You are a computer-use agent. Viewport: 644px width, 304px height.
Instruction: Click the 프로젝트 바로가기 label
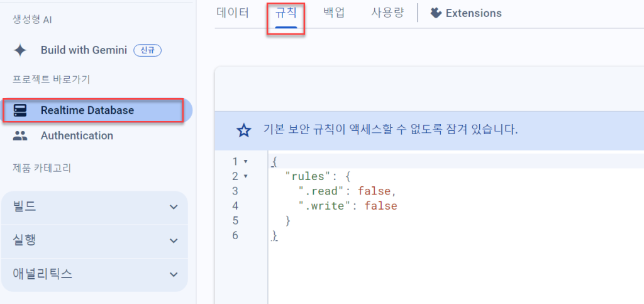tap(51, 79)
